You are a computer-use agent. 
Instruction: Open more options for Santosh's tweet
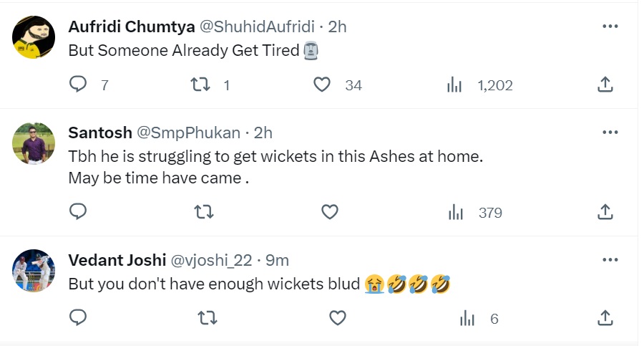610,133
